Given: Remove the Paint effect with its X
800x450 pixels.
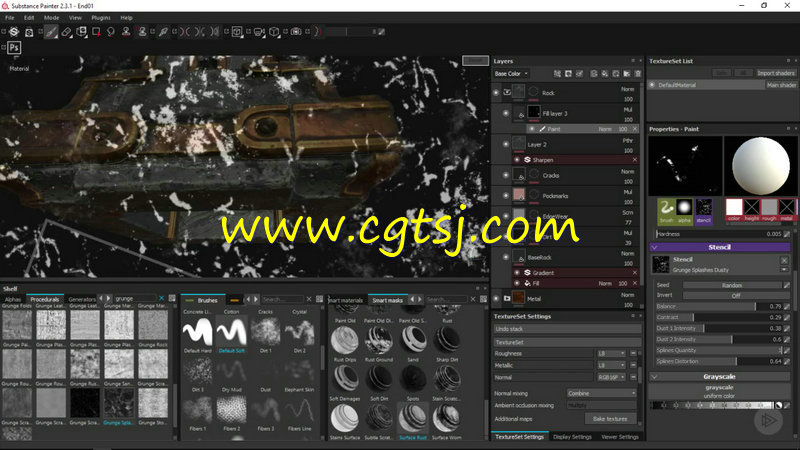Looking at the screenshot, I should tap(635, 129).
